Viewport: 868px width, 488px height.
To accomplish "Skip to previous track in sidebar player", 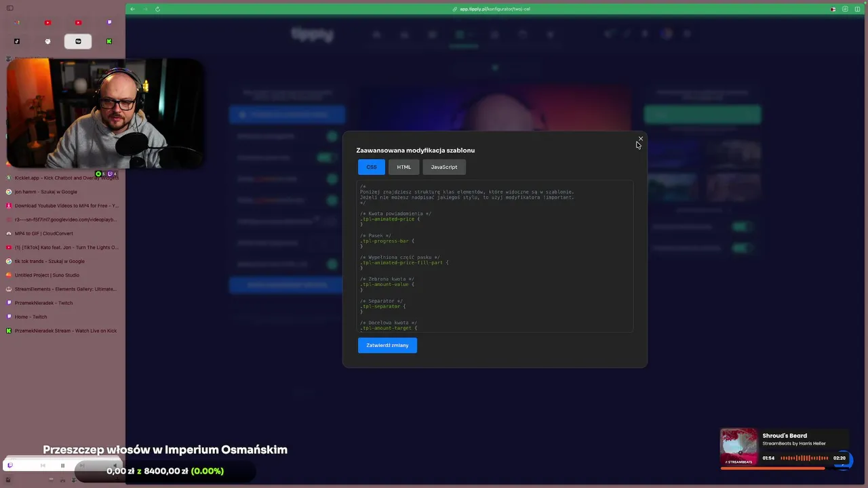I will 43,466.
